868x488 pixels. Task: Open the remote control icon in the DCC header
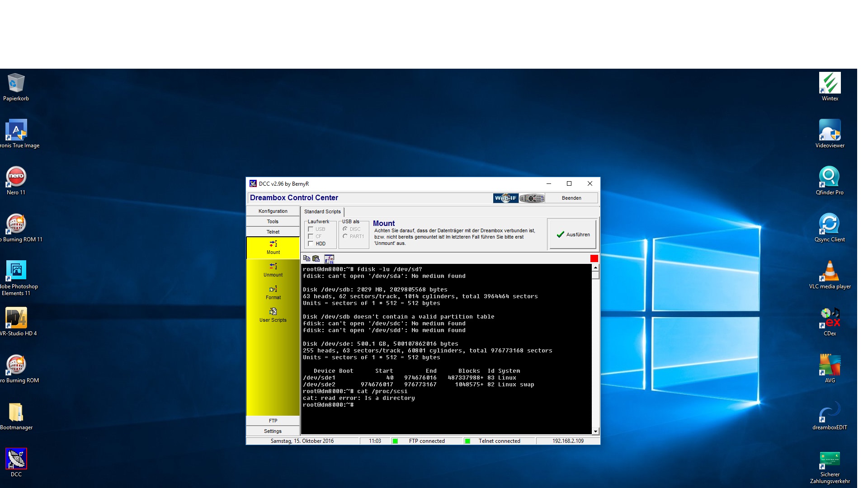coord(532,198)
